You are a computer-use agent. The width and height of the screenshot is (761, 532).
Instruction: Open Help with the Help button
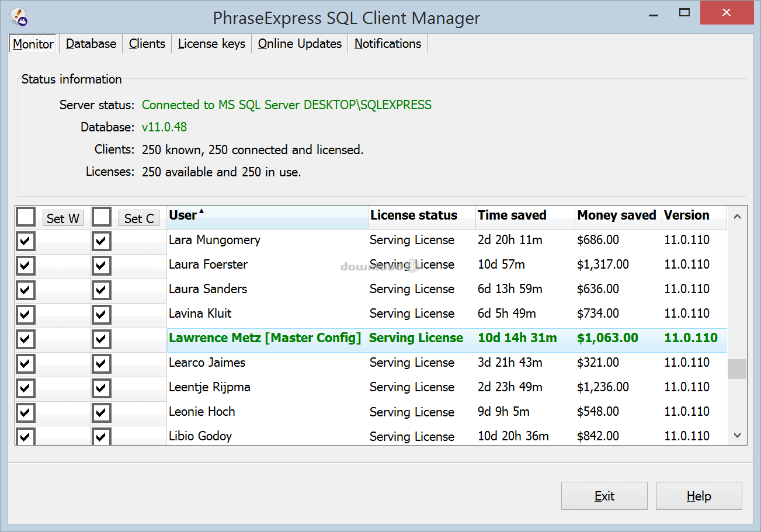point(699,496)
